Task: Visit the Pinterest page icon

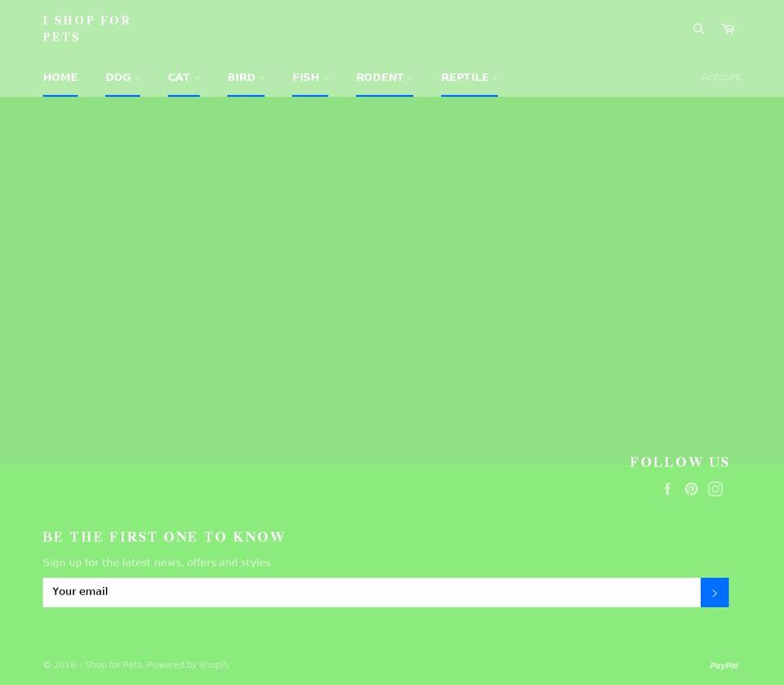Action: click(x=691, y=488)
